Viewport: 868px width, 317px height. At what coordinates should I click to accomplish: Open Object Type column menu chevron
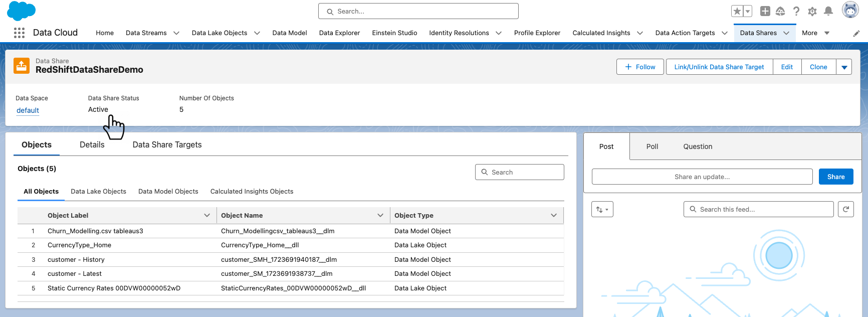click(554, 215)
